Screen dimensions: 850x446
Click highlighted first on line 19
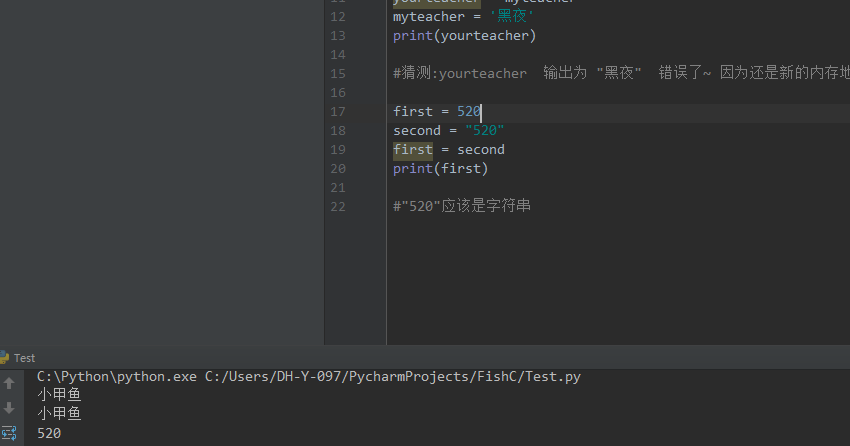[x=413, y=150]
